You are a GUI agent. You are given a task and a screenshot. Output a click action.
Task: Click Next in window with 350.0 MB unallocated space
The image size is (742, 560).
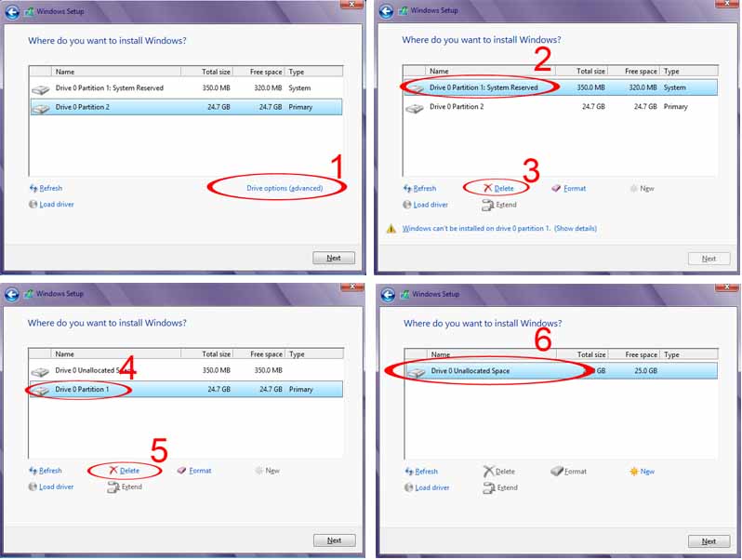click(x=334, y=540)
